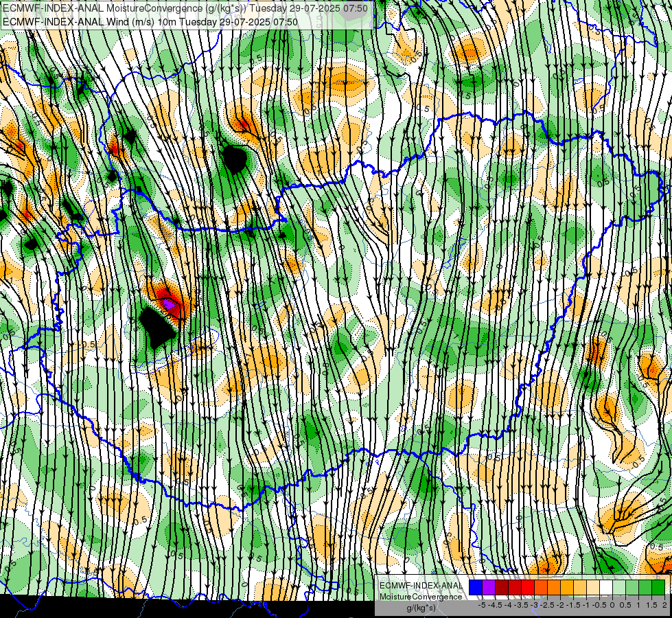Image resolution: width=672 pixels, height=618 pixels.
Task: Click the -2.5 legend tick label
Action: click(547, 605)
